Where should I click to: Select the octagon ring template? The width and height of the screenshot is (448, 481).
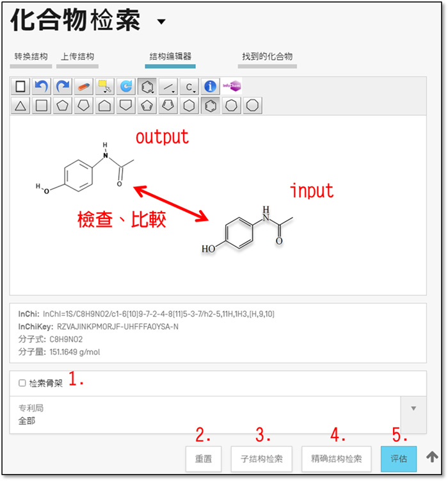tap(252, 106)
